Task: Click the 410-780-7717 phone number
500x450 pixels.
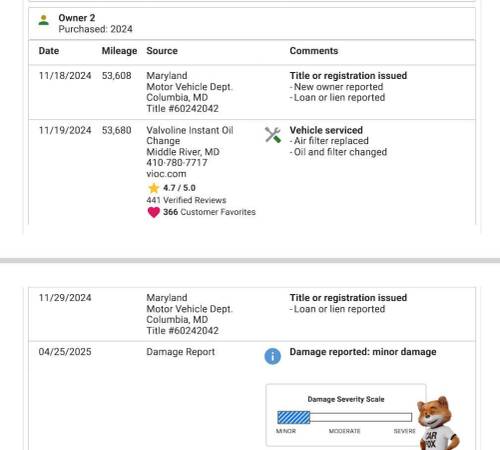Action: tap(177, 163)
